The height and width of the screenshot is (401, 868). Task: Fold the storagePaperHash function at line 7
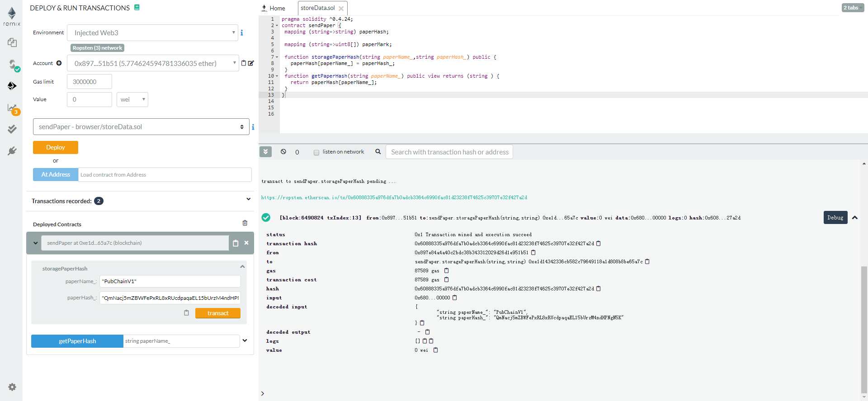tap(277, 57)
